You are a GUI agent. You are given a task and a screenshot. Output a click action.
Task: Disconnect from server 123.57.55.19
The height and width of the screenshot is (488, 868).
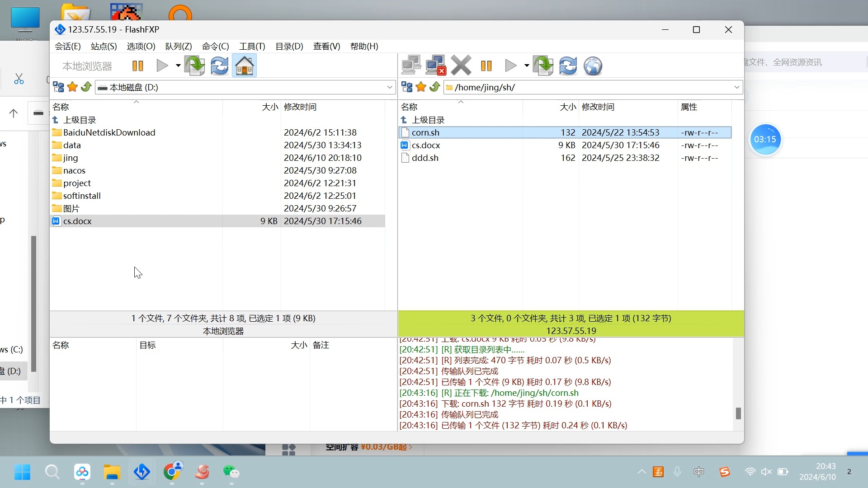(x=434, y=65)
